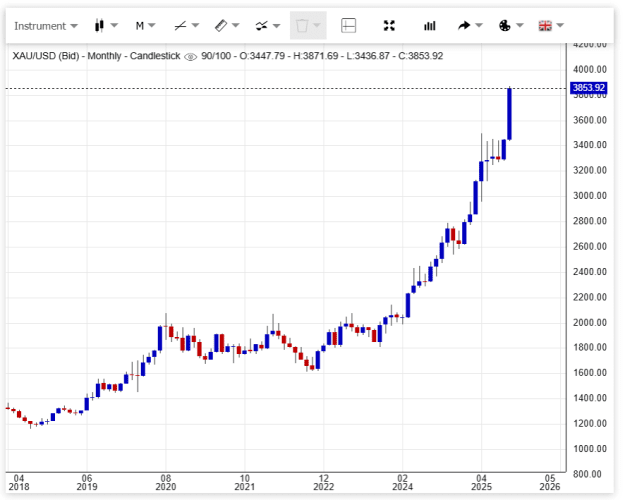The image size is (625, 500).
Task: Select the ruler measurement tool icon
Action: click(221, 26)
